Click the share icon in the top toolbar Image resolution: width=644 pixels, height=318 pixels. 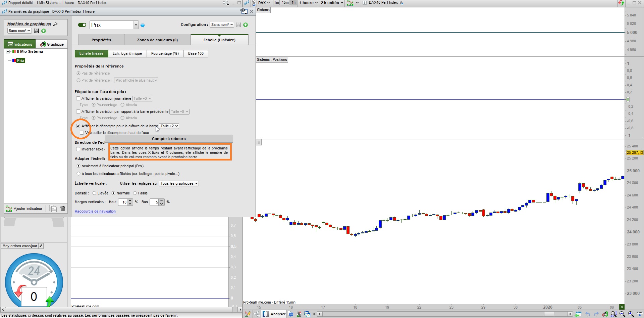(225, 3)
